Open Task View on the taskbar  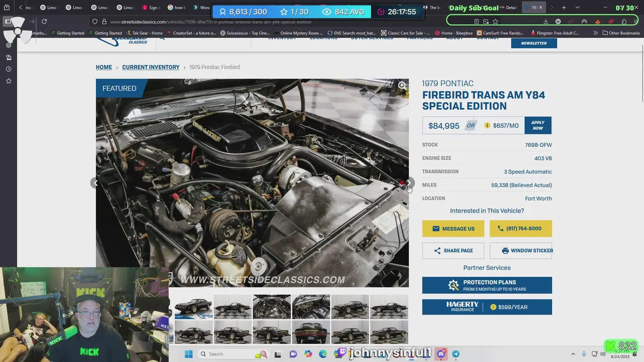pyautogui.click(x=278, y=354)
